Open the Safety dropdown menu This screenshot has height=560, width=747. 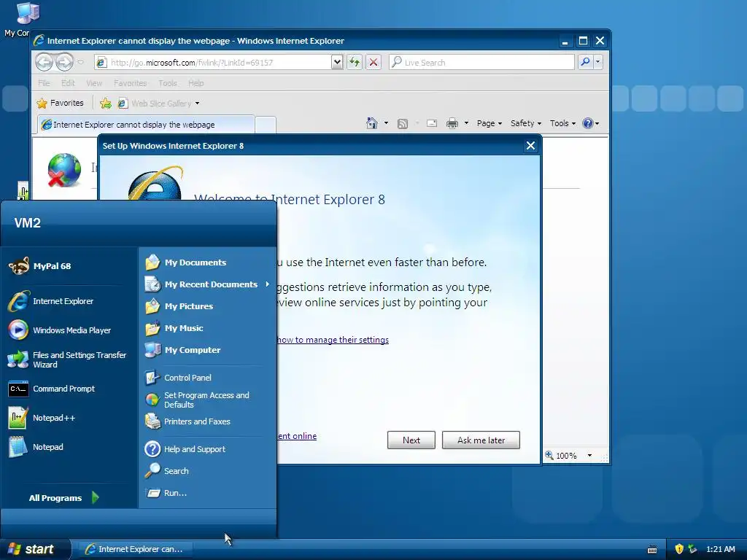(525, 123)
